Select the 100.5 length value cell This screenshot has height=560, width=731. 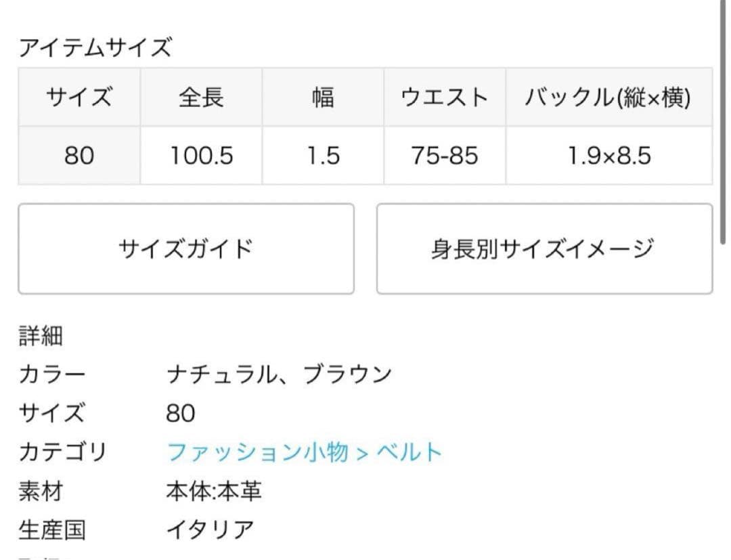[x=201, y=156]
